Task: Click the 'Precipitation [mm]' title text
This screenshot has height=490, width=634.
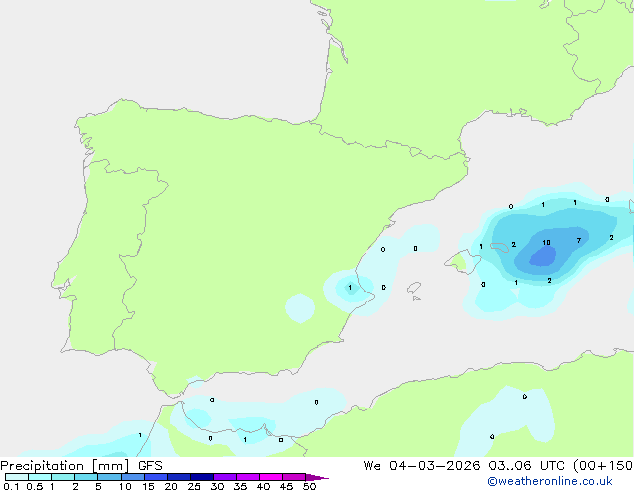Action: click(x=65, y=466)
